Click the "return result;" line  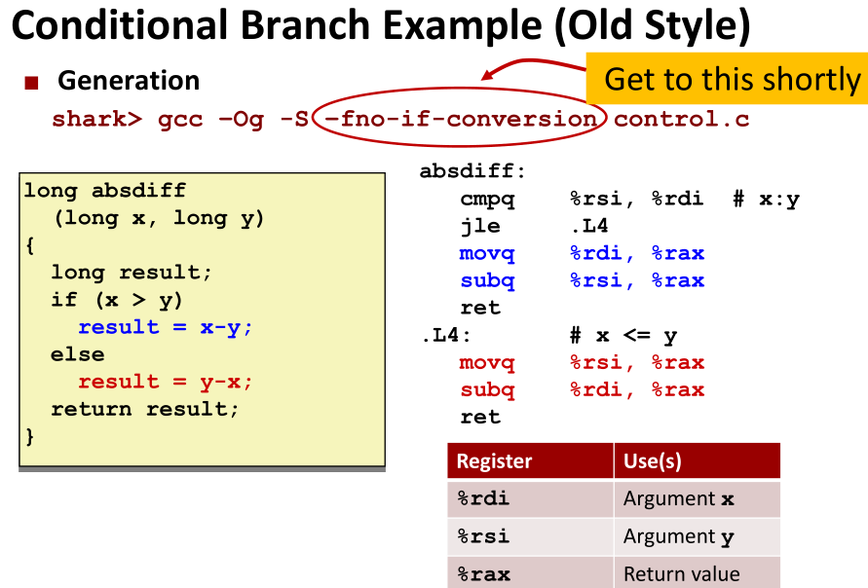tap(144, 409)
